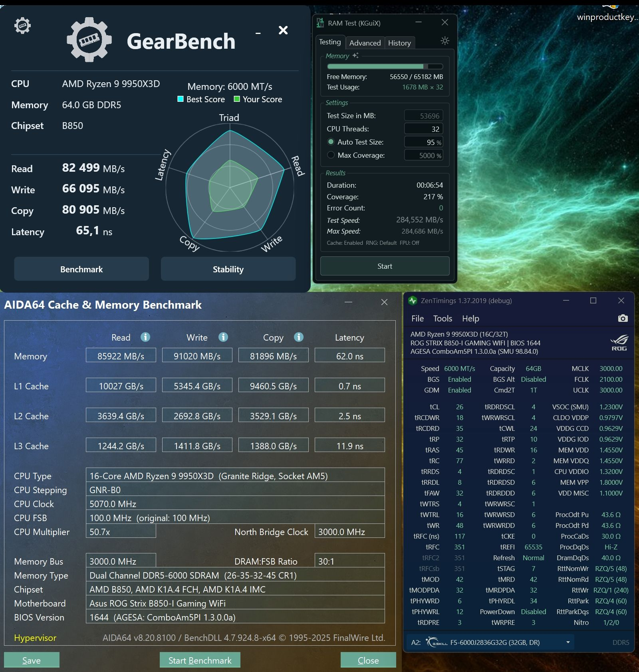Close the RAM Test (KGuiX) window

(x=445, y=22)
